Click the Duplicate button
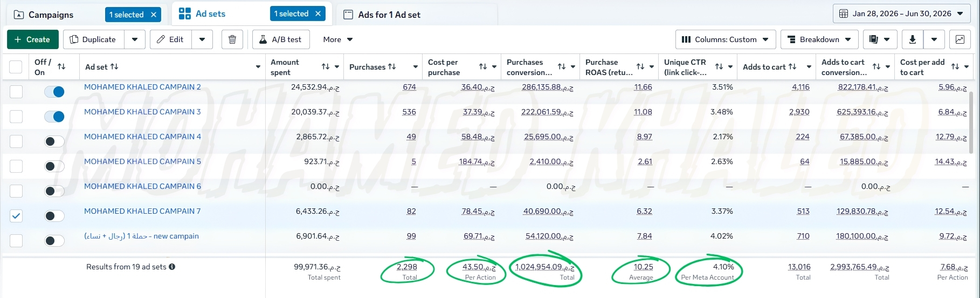Viewport: 980px width, 298px height. click(x=94, y=39)
